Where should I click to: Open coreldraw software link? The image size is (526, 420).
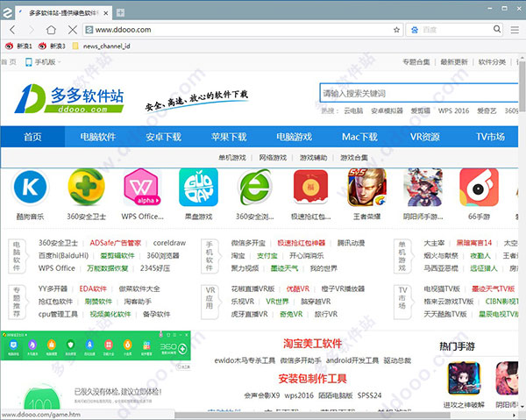click(169, 243)
